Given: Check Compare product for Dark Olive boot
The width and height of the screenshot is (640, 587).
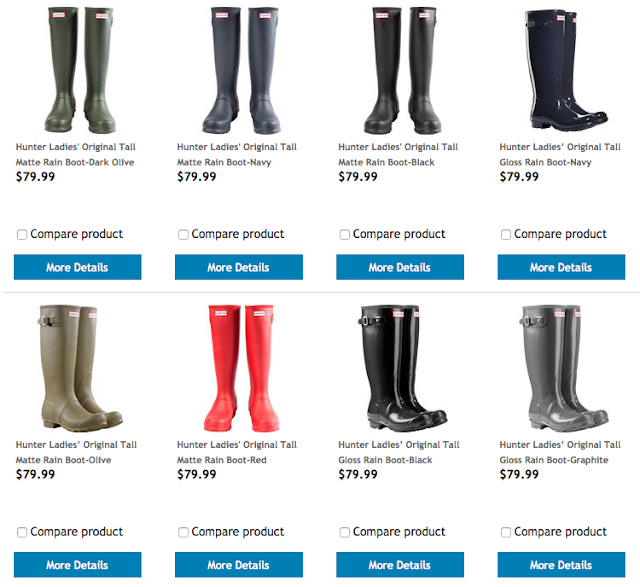Looking at the screenshot, I should [x=22, y=235].
